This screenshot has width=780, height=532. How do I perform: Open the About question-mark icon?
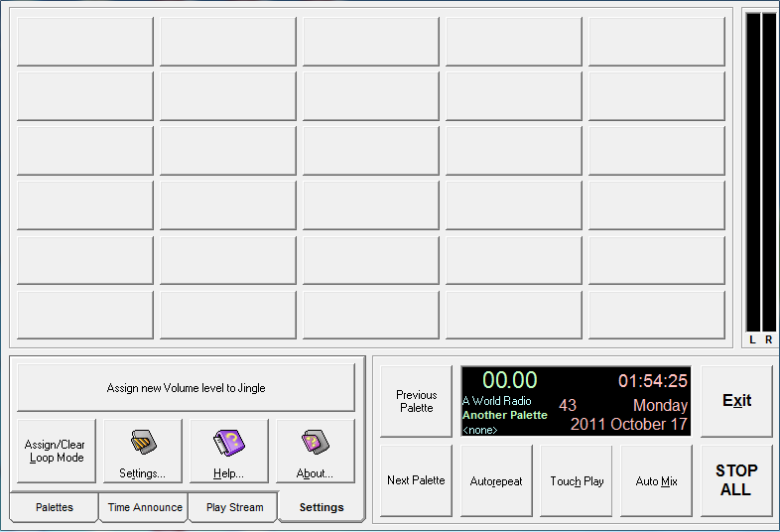coord(316,451)
